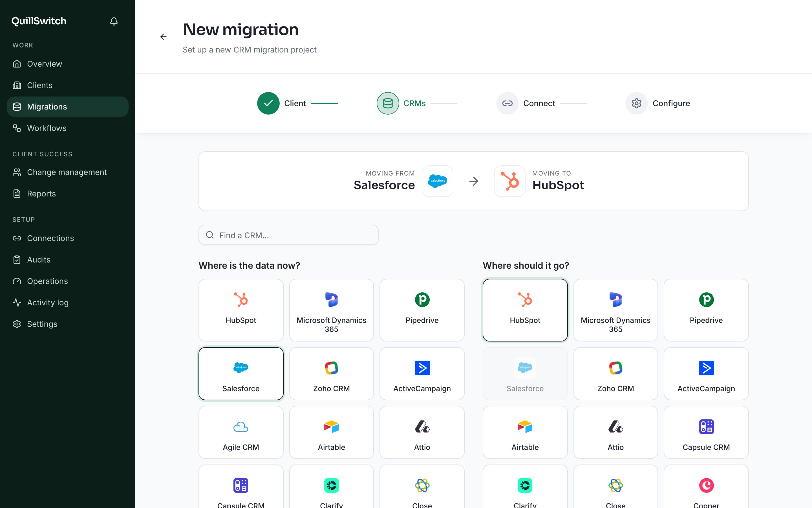Open Activity log in the sidebar

[x=67, y=303]
